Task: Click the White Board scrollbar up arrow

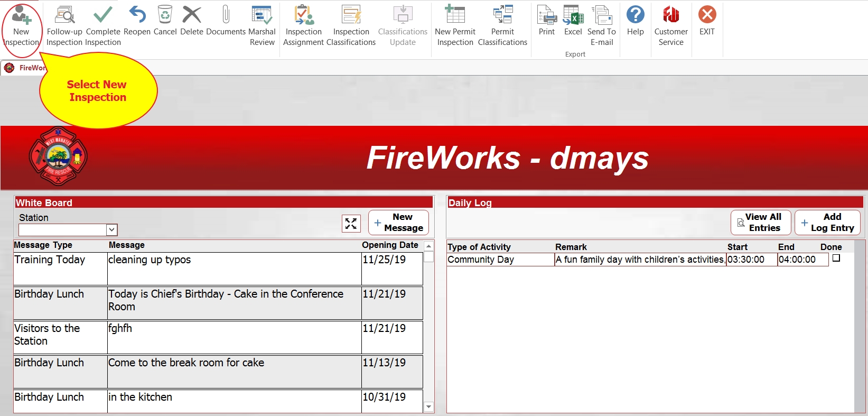Action: [429, 246]
